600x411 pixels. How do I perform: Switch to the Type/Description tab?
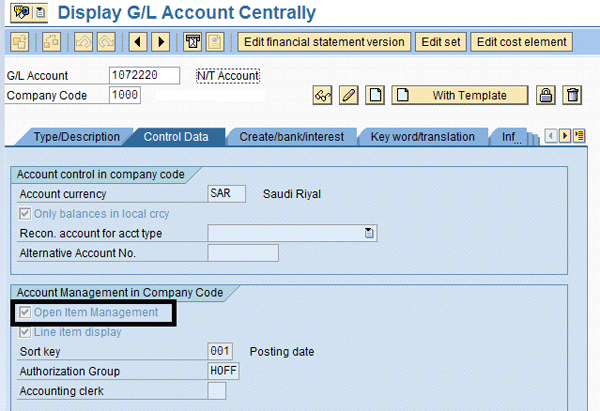[76, 137]
